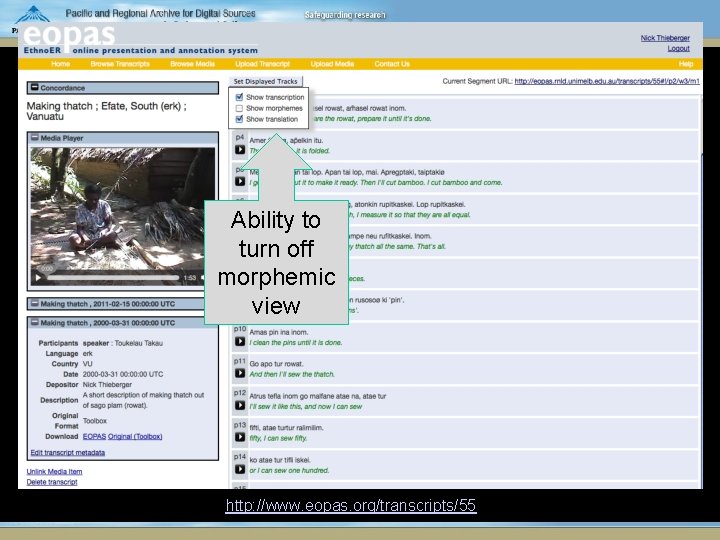Click PARADISEC logo icon
720x540 pixels.
click(x=32, y=15)
